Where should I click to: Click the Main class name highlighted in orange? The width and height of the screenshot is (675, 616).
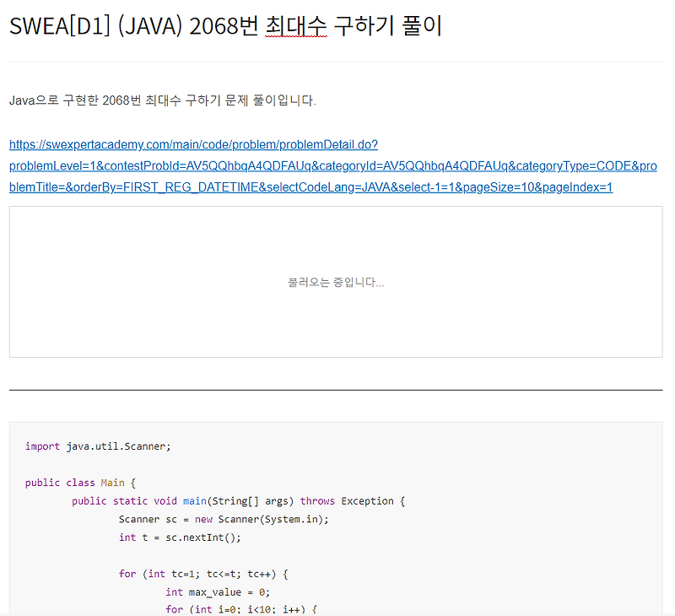[x=113, y=482]
